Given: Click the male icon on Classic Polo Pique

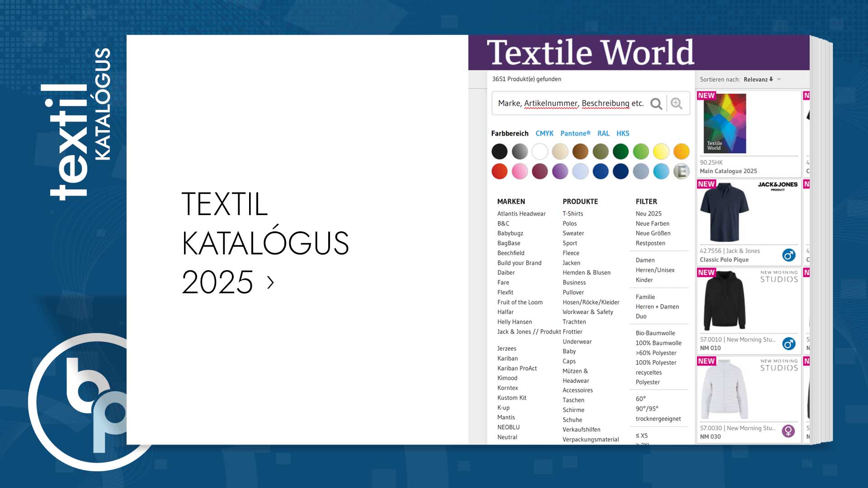Looking at the screenshot, I should point(788,255).
